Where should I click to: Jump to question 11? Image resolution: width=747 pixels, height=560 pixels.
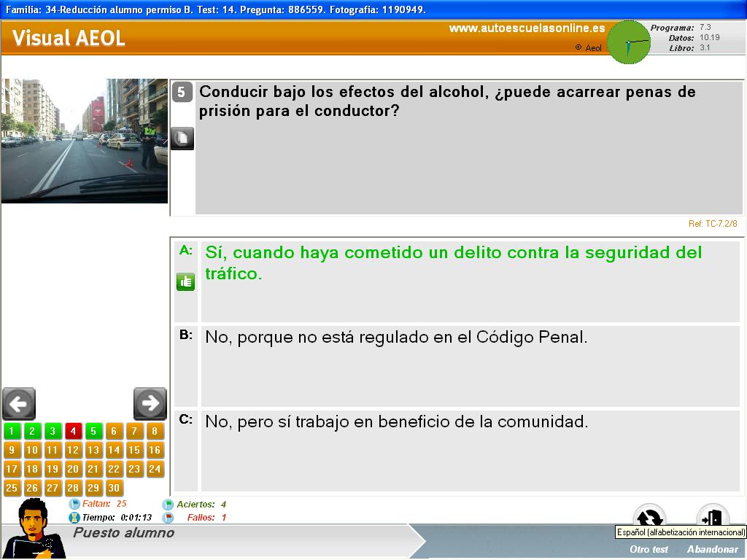click(x=53, y=450)
